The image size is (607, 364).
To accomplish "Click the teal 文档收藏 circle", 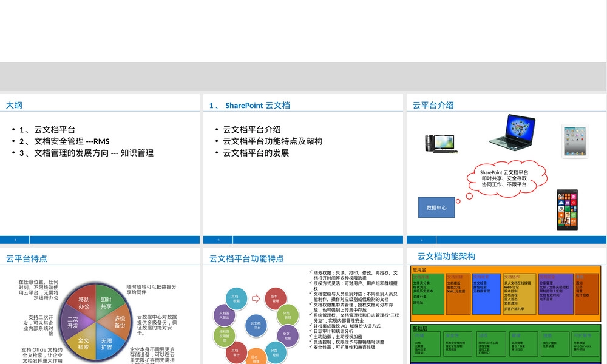I will tap(236, 298).
